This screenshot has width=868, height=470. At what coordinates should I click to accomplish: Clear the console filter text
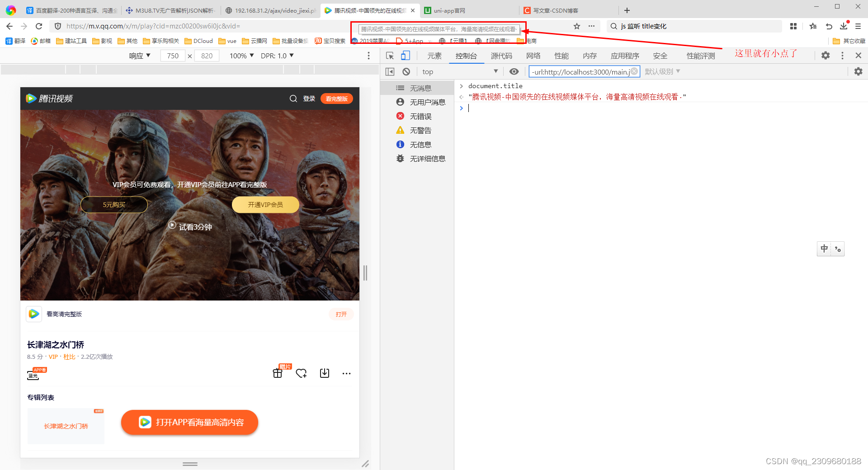coord(634,71)
